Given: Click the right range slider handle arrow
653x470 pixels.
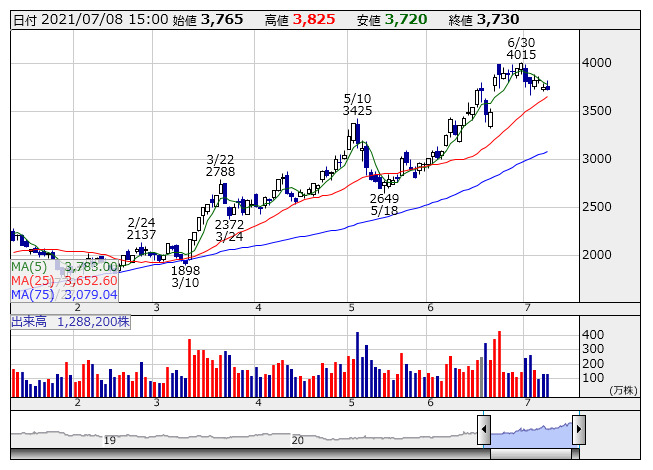Looking at the screenshot, I should 578,429.
